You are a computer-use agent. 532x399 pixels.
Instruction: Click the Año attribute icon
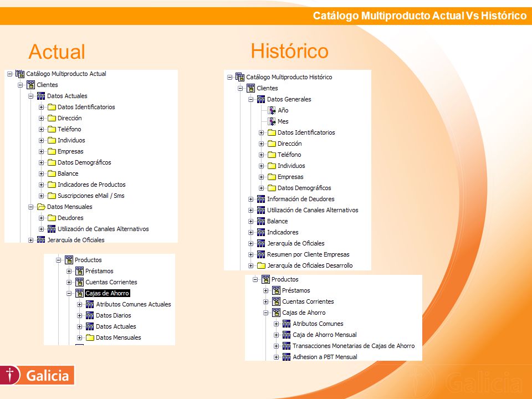[x=272, y=110]
